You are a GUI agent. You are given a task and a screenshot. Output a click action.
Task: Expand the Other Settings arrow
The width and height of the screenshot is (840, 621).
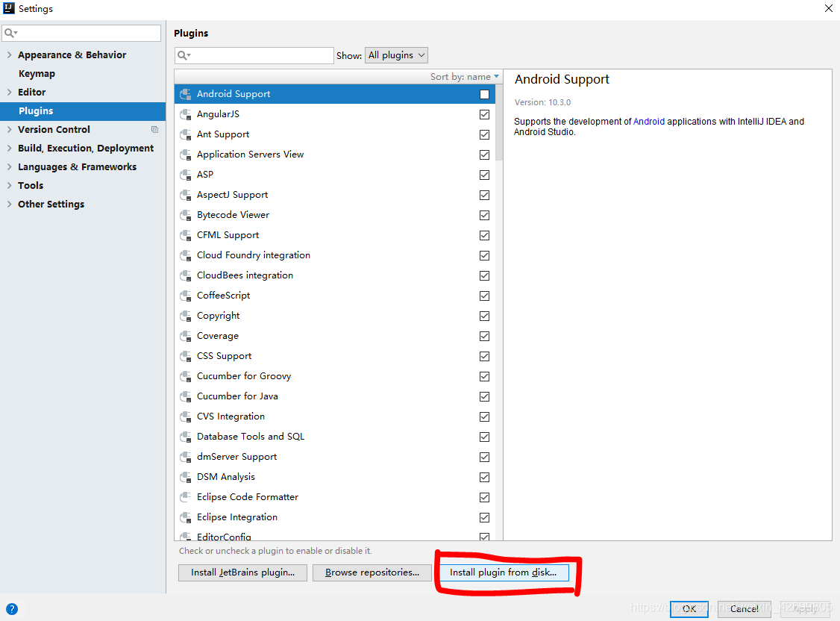point(9,205)
